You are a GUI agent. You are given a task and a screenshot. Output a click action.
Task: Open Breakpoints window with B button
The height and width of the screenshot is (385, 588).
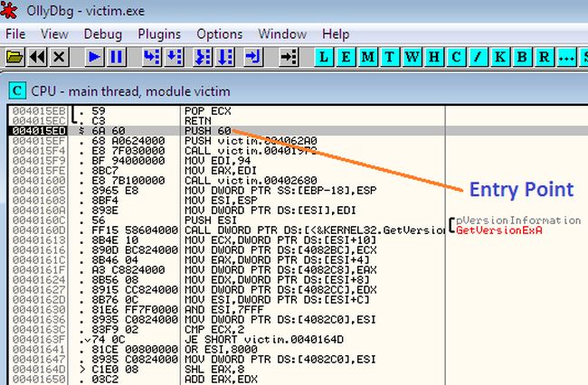522,57
